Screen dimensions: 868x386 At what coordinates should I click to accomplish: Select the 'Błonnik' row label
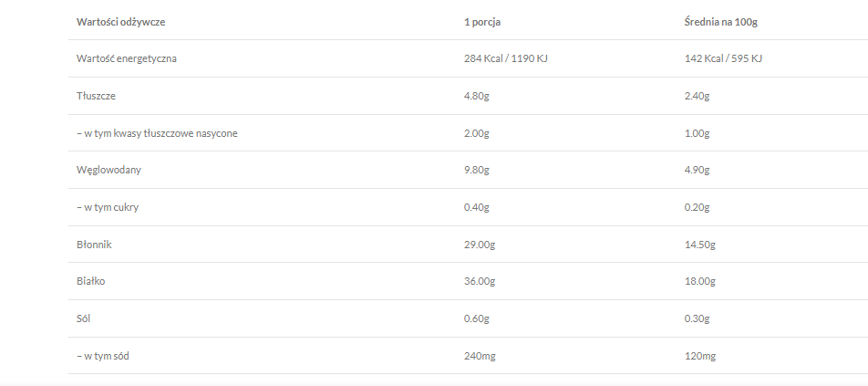pos(94,245)
